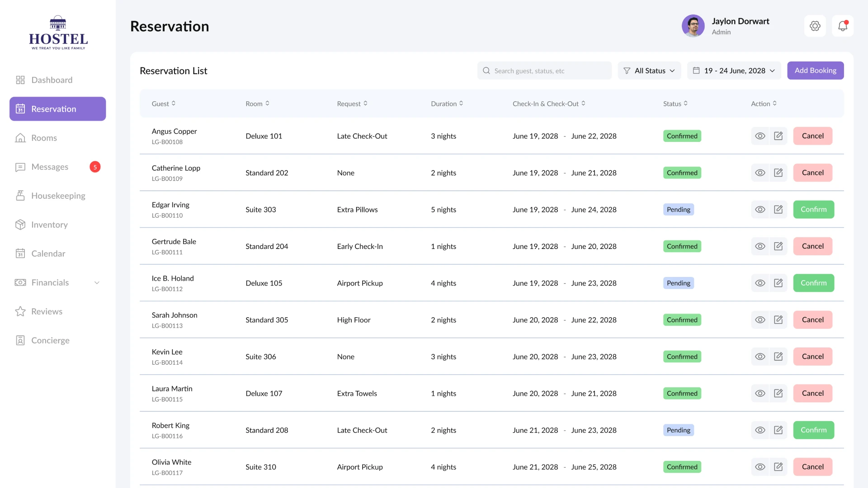This screenshot has width=868, height=488.
Task: Open the All Status filter dropdown
Action: 649,70
